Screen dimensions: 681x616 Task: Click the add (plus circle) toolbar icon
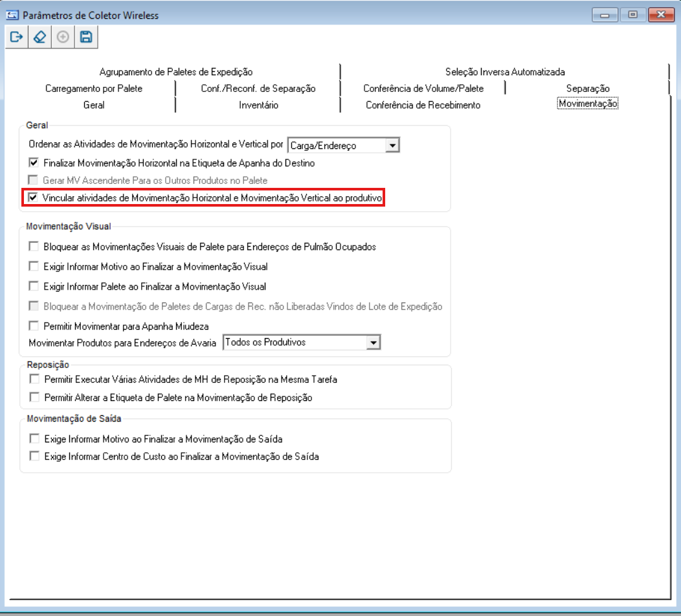coord(63,37)
